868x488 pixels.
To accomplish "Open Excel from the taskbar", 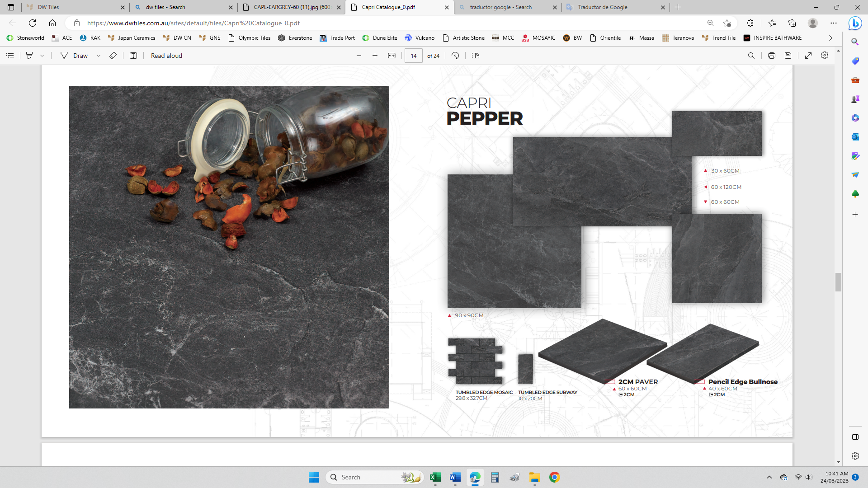I will [435, 477].
